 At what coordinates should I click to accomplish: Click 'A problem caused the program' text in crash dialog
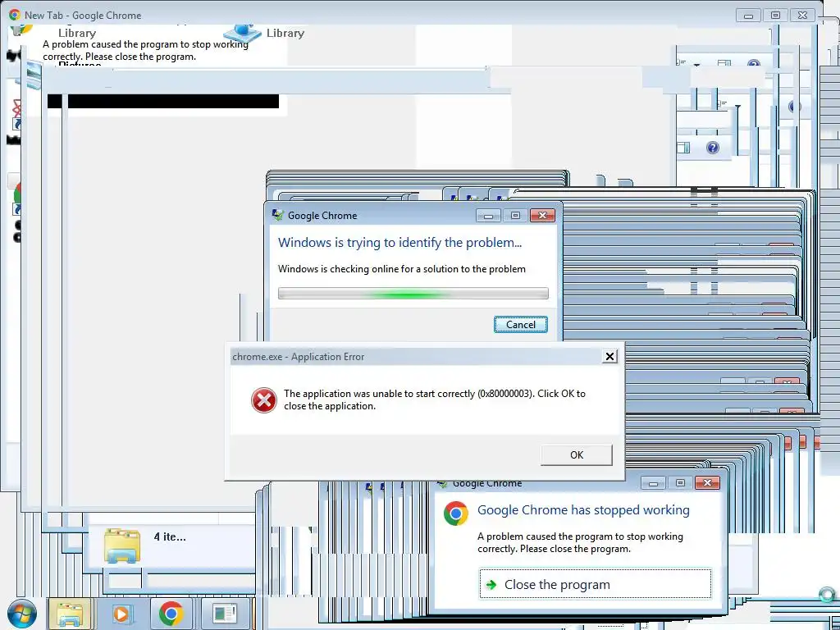tap(580, 543)
